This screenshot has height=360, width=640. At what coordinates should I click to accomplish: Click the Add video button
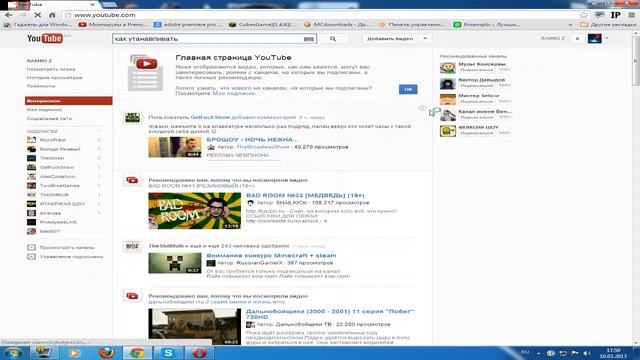click(x=390, y=38)
